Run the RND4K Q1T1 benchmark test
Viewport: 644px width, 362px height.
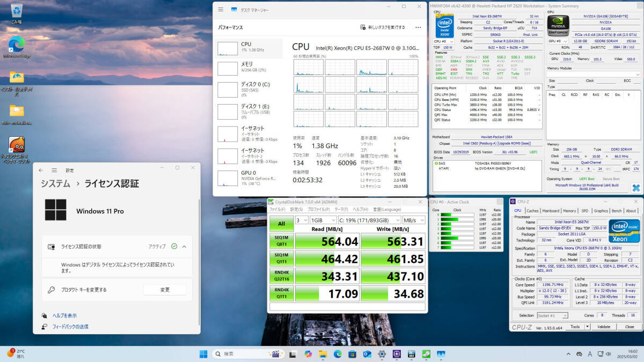tap(281, 294)
